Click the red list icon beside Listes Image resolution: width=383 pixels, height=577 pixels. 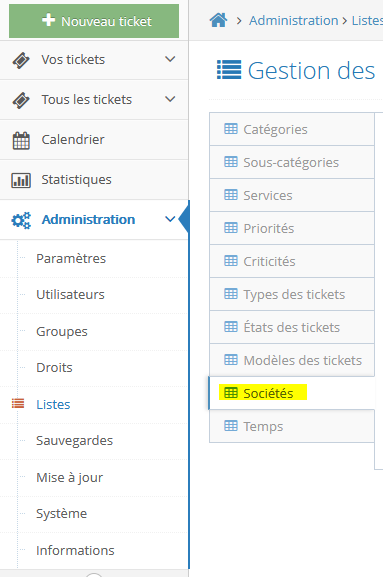tap(18, 404)
